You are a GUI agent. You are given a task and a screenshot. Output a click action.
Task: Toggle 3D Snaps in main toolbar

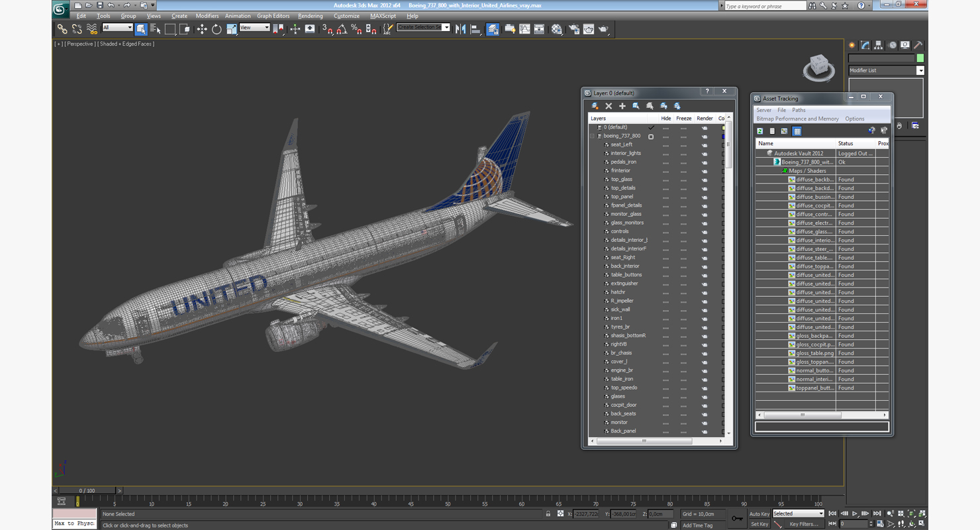[x=327, y=28]
